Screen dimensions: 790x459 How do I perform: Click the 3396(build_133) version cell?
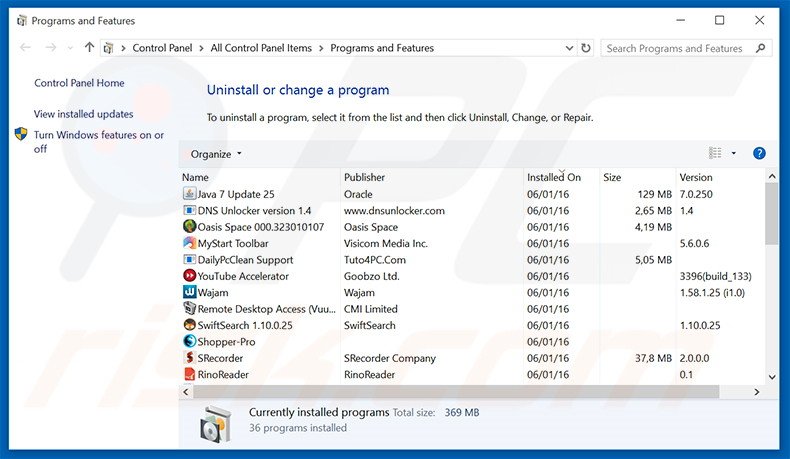click(715, 276)
